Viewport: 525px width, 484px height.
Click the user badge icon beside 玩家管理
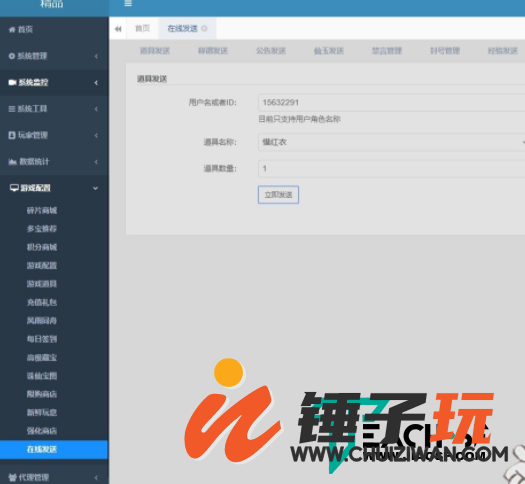(12, 135)
